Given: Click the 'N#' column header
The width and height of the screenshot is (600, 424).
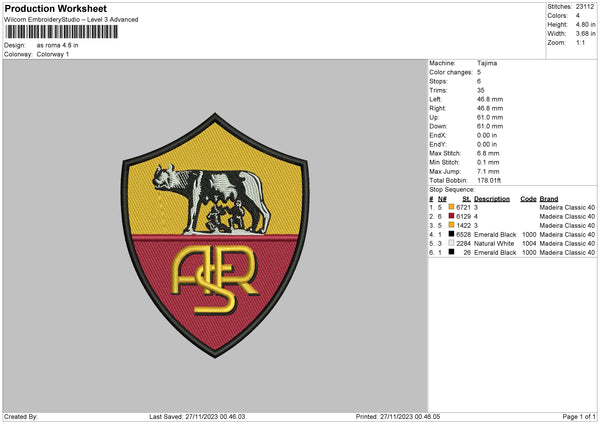Looking at the screenshot, I should (442, 199).
